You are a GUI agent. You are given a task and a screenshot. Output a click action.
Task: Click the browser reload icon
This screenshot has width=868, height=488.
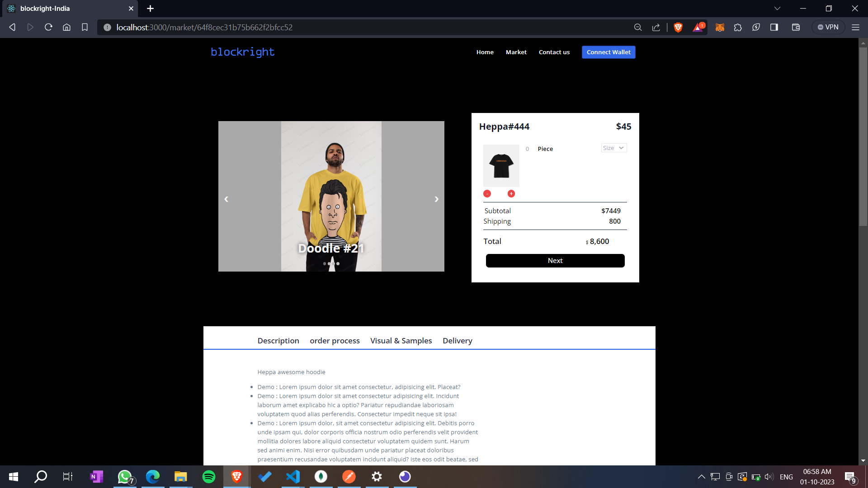pyautogui.click(x=48, y=28)
